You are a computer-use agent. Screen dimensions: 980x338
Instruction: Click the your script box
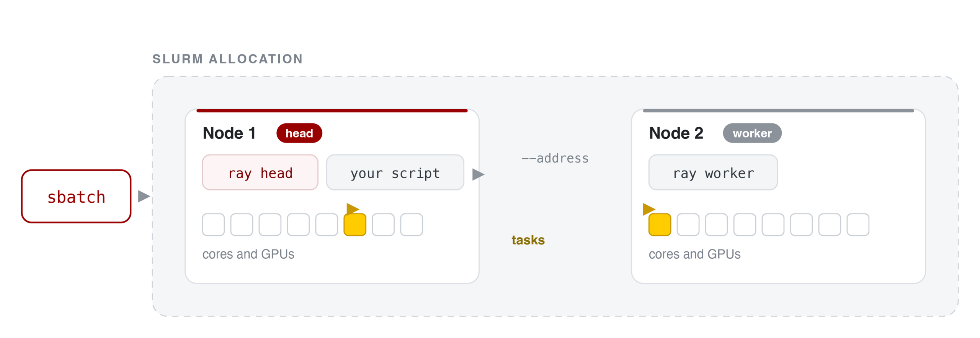point(395,172)
